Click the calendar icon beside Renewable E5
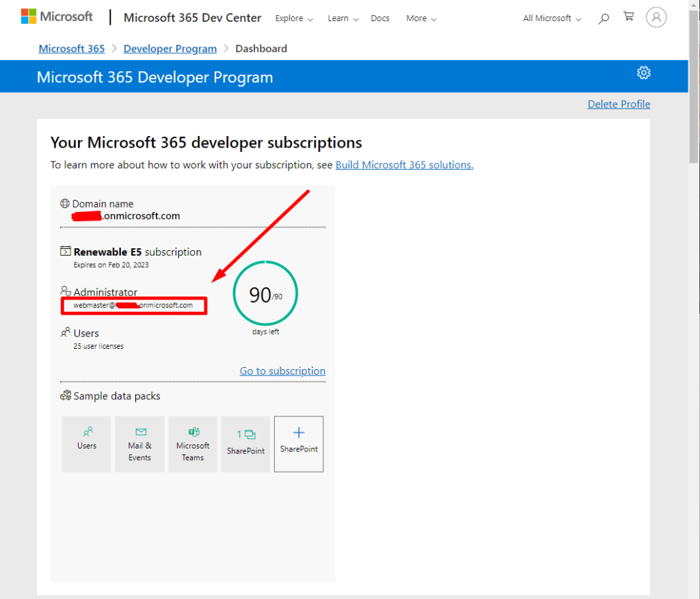 point(66,251)
